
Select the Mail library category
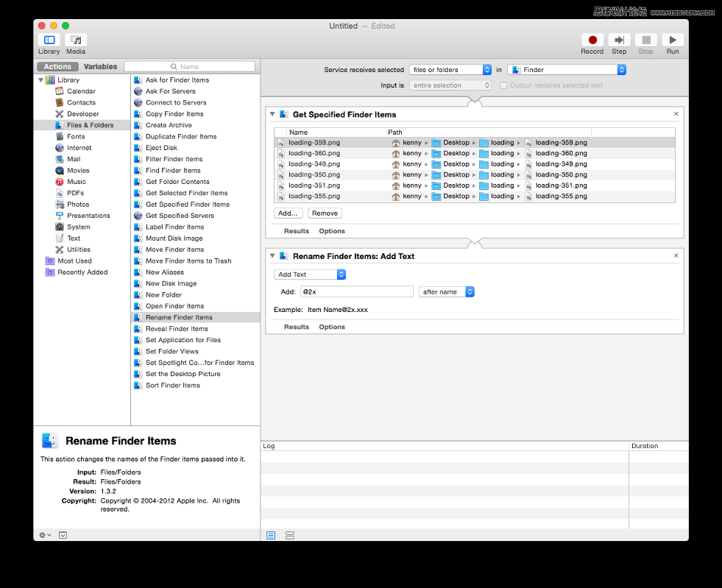click(x=73, y=159)
